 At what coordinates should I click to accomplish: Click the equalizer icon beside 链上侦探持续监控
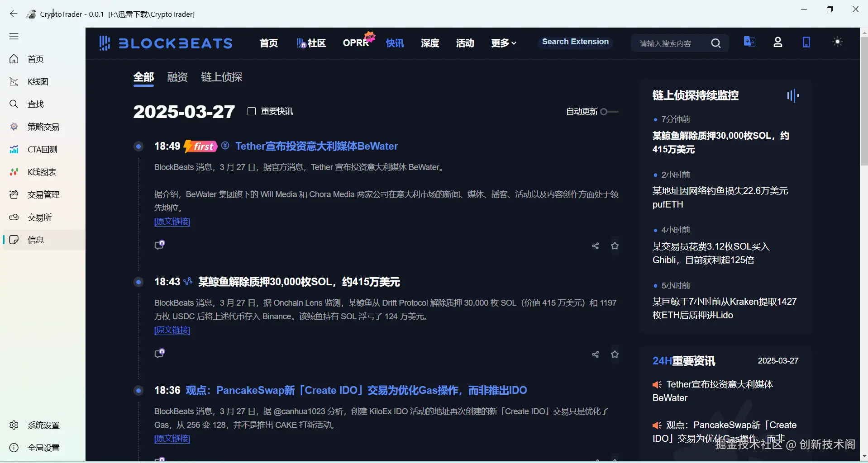(793, 95)
